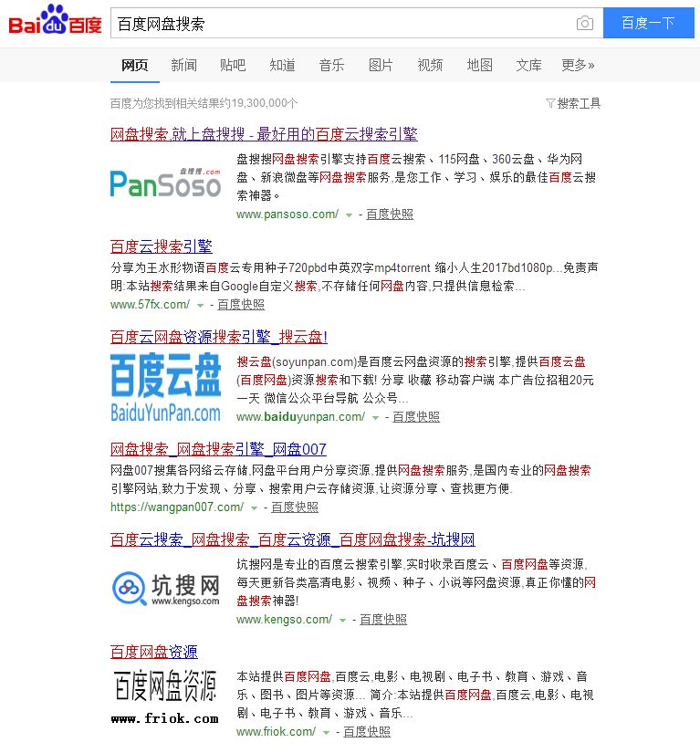Open the www.friok.com URL link
Screen dimensions: 700x753
pos(276,732)
